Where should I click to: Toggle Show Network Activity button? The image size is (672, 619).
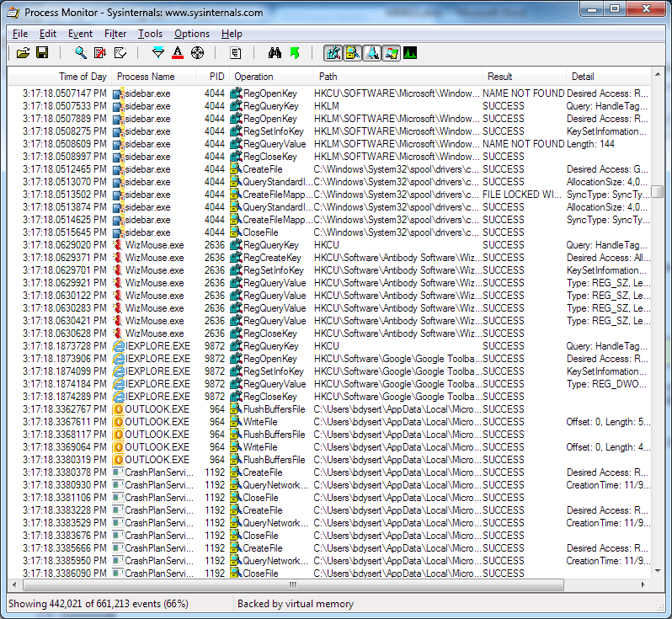tap(372, 53)
